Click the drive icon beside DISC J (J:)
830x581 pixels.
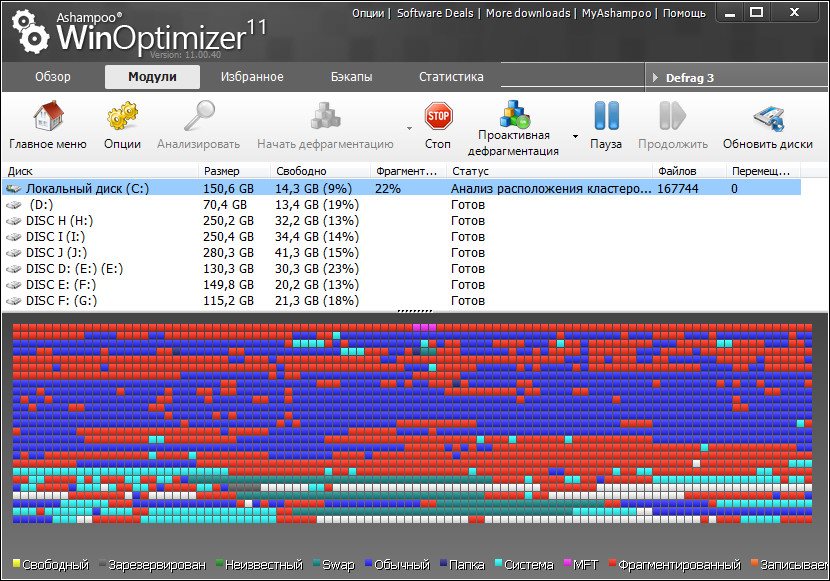click(14, 253)
